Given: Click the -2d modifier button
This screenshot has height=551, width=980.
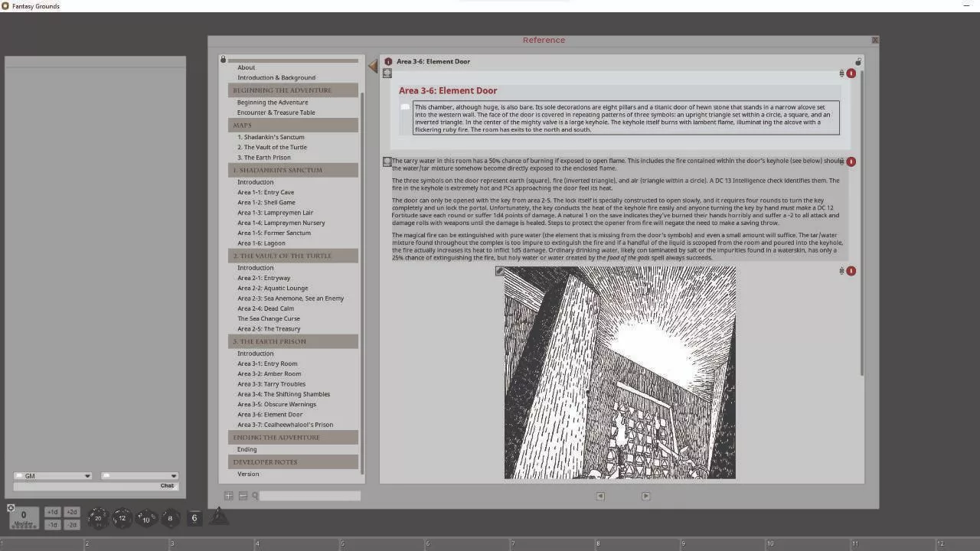Looking at the screenshot, I should [71, 524].
